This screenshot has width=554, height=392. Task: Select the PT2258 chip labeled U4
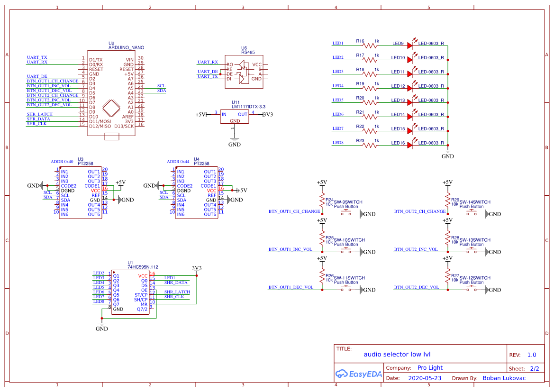[196, 192]
